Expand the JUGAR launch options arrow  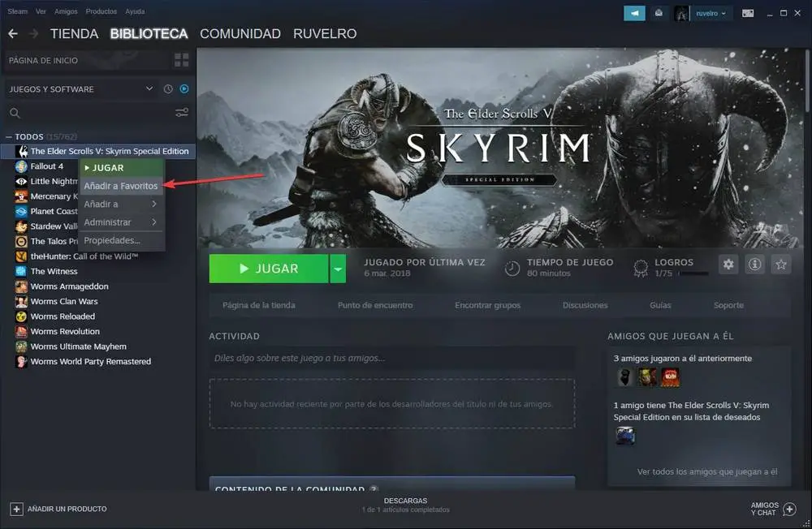tap(338, 269)
